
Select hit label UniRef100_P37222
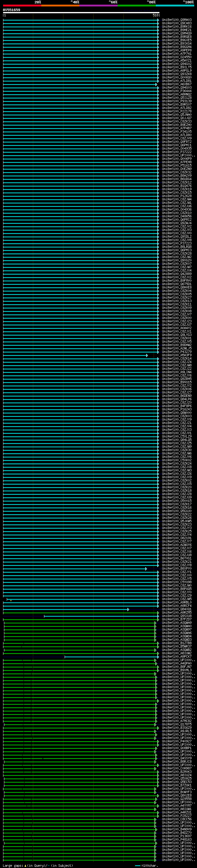click(177, 152)
